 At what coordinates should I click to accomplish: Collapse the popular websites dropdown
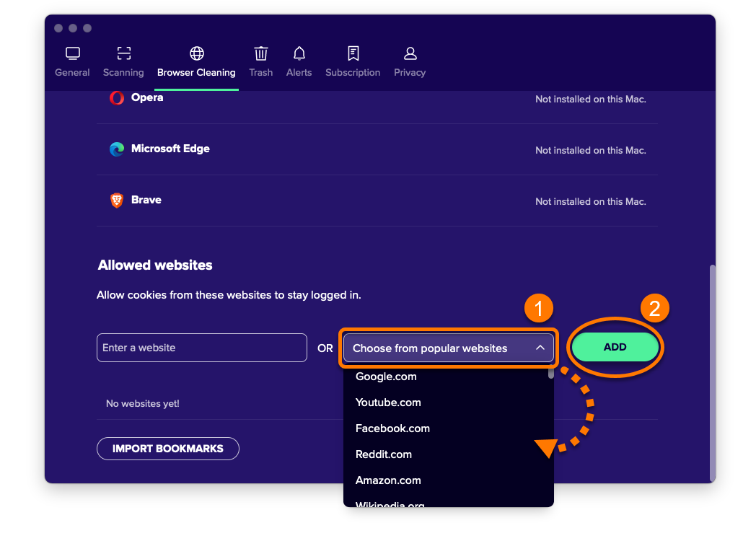point(449,348)
